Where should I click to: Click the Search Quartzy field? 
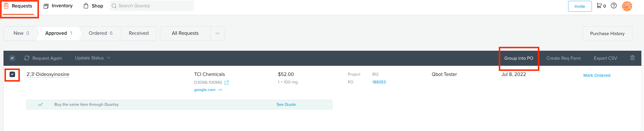click(x=152, y=6)
